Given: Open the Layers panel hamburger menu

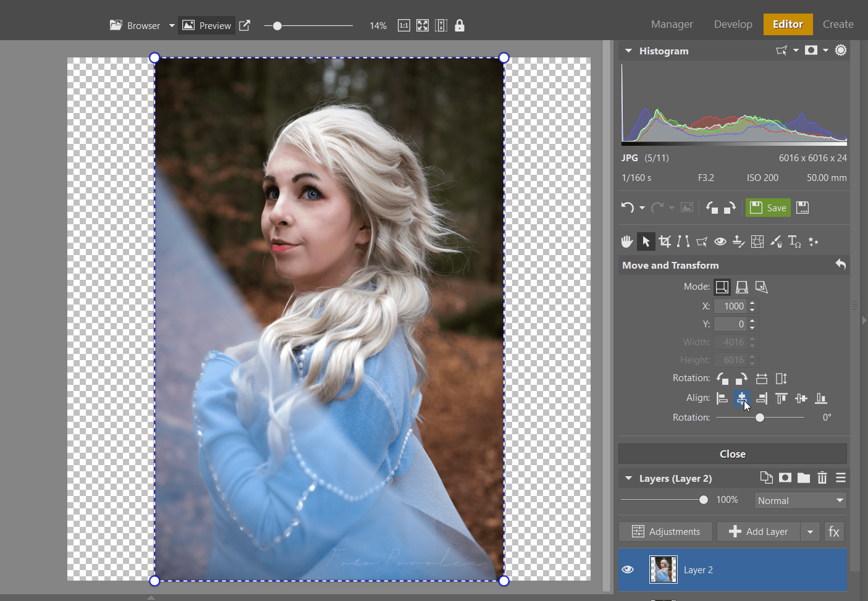Looking at the screenshot, I should 841,477.
